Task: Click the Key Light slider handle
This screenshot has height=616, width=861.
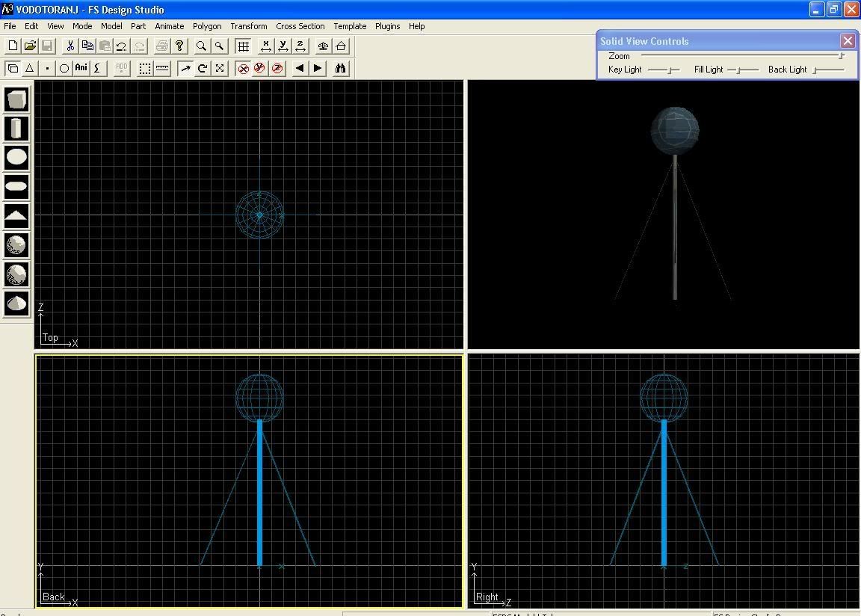Action: pyautogui.click(x=670, y=70)
